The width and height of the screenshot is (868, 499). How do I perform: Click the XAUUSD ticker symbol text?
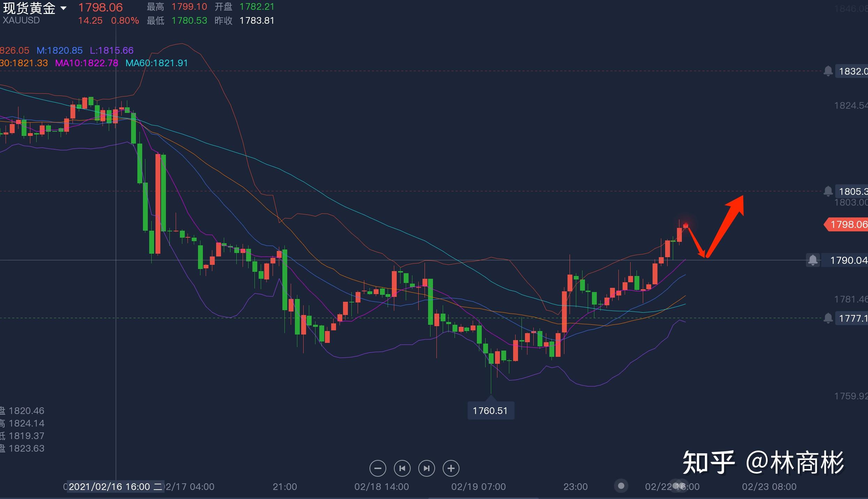tap(21, 20)
